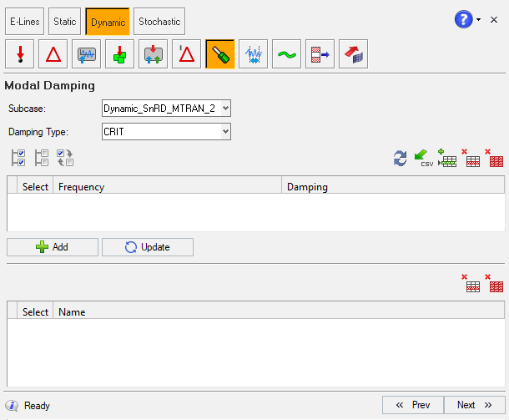509x420 pixels.
Task: Click the blue refresh arrows icon
Action: 401,159
